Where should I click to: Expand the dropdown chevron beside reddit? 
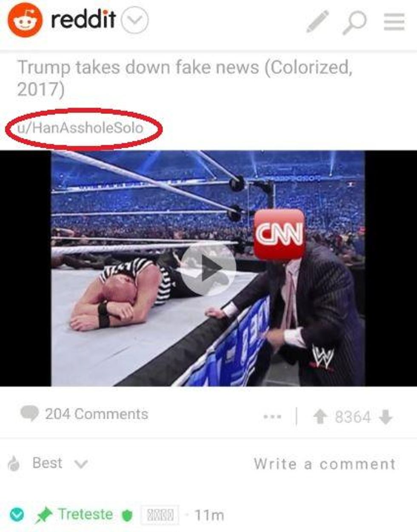click(135, 20)
